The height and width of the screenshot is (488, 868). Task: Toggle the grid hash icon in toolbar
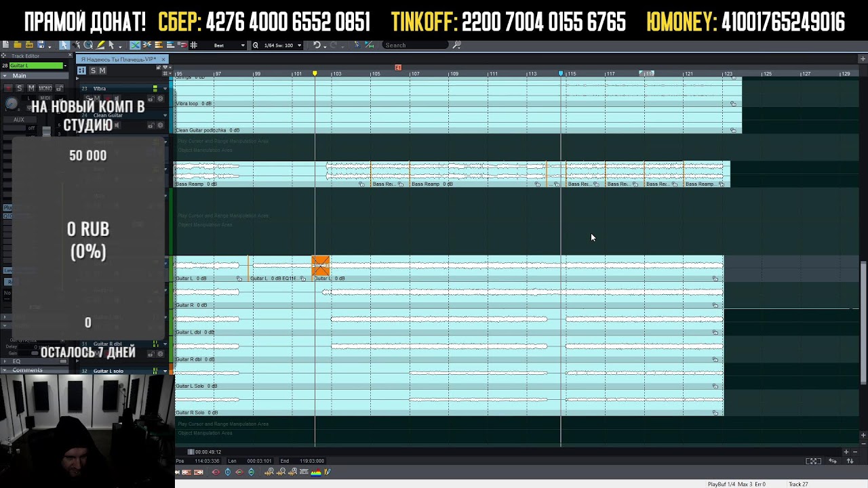point(193,45)
